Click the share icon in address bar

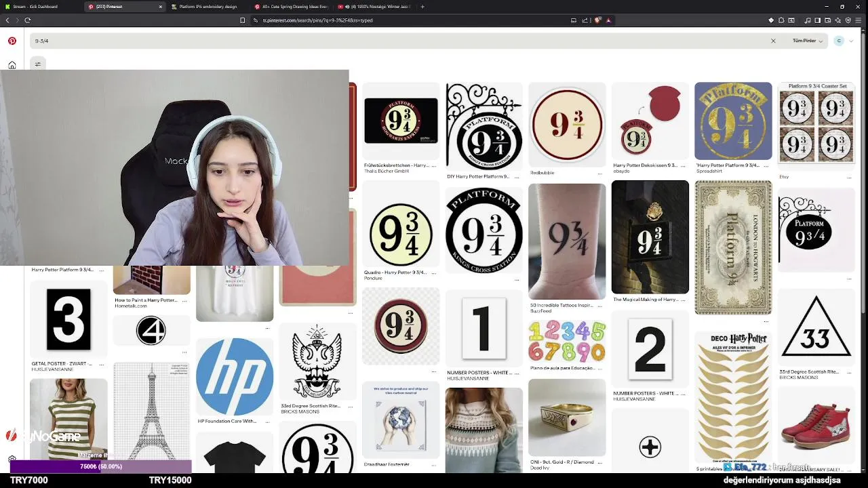tap(585, 20)
